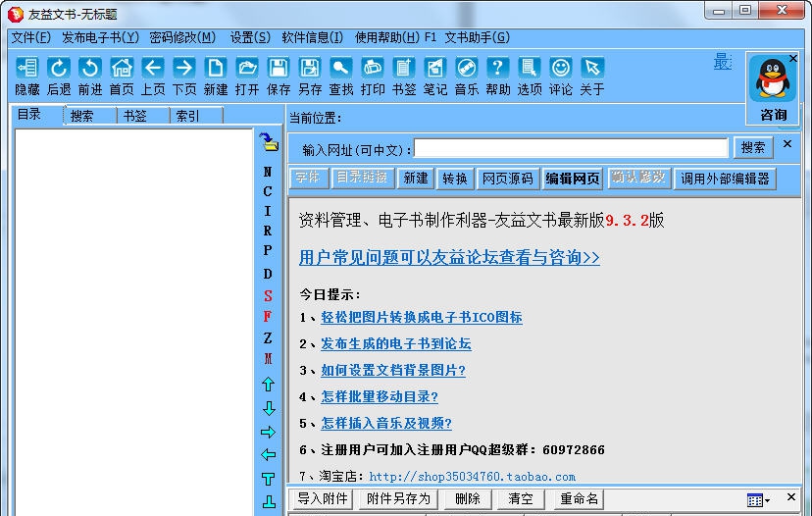The image size is (812, 516).
Task: Click the Z button in vertical strip
Action: pos(267,337)
